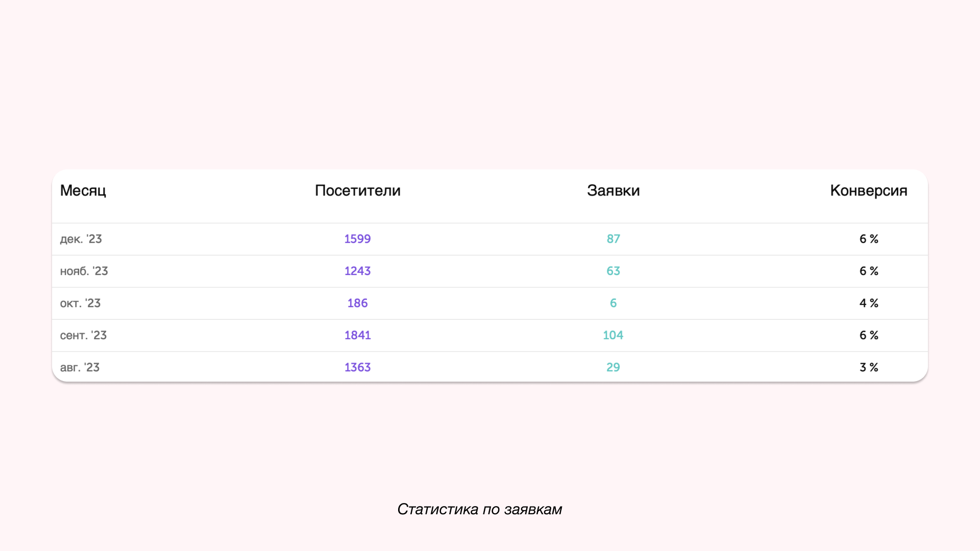Select the окт. '23 row label
Viewport: 980px width, 551px height.
(x=81, y=304)
